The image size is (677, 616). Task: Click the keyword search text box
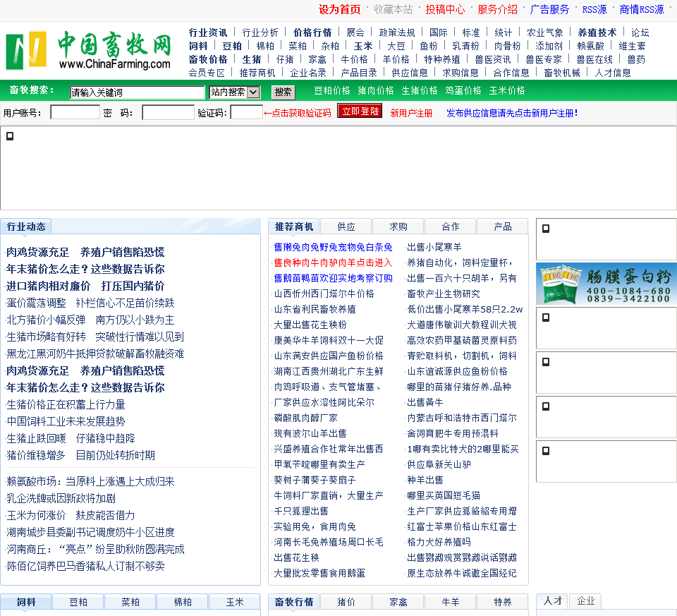click(x=138, y=92)
